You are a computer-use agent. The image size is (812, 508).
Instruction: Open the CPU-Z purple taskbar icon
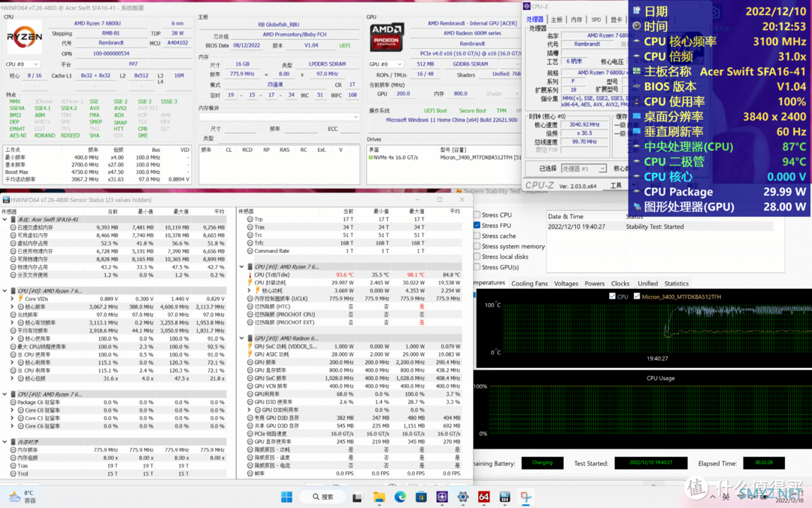[442, 497]
